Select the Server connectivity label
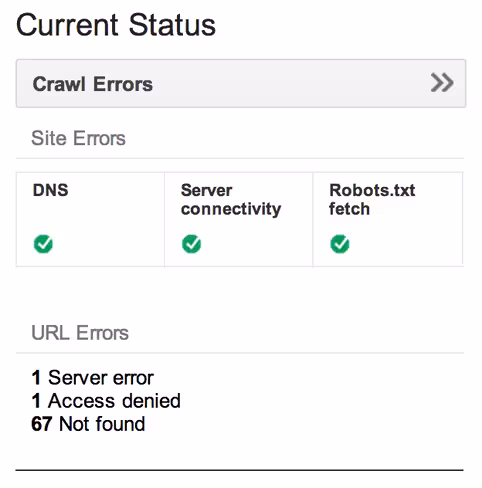Viewport: 482px width, 488px height. (x=231, y=200)
